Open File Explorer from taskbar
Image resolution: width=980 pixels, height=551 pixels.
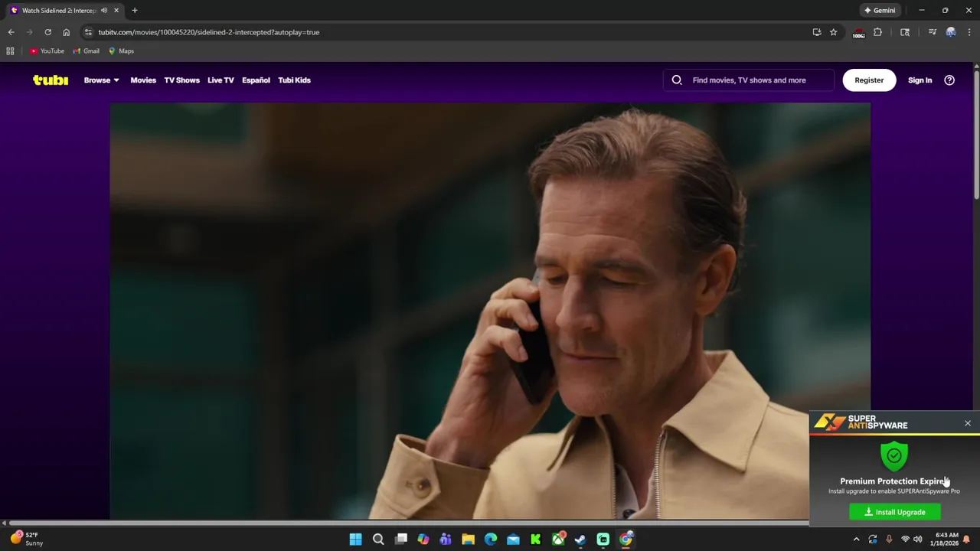468,540
